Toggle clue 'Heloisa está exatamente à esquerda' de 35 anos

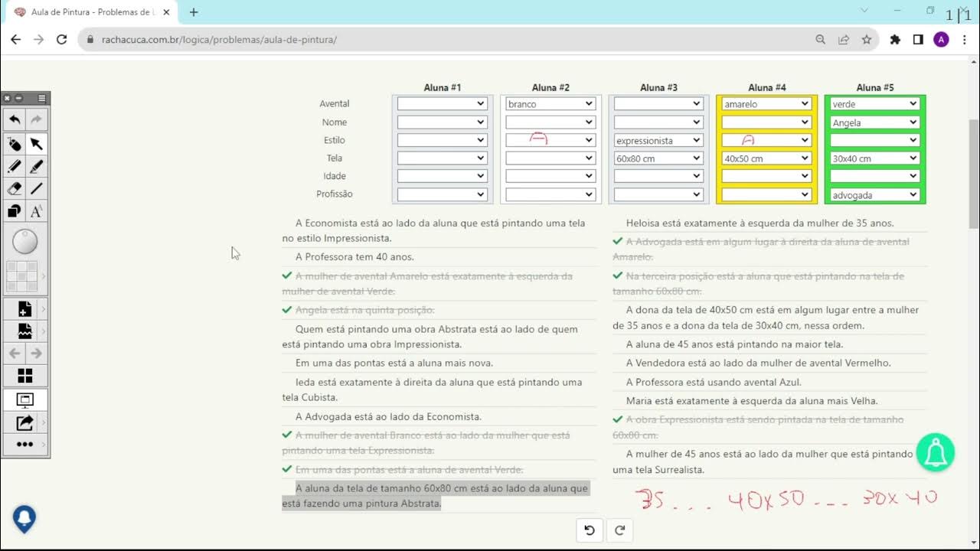[769, 223]
